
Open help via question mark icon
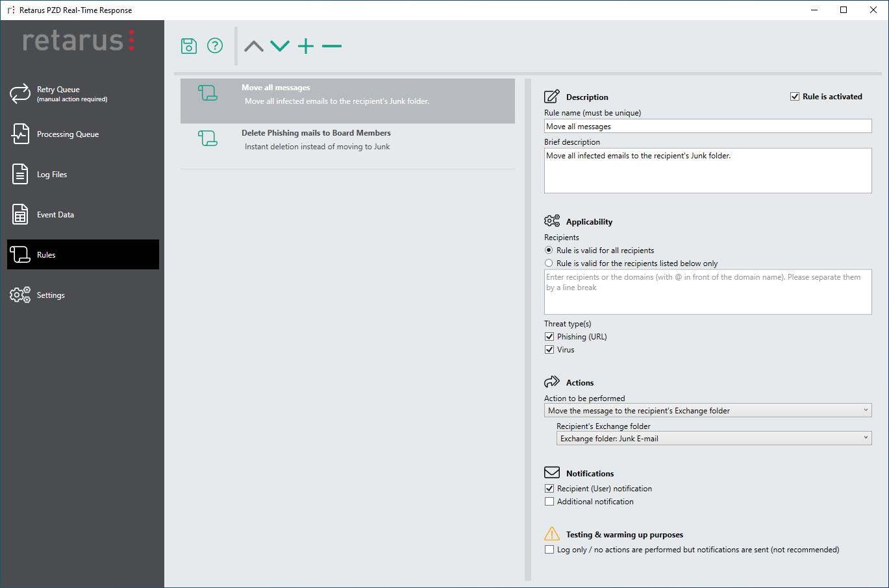click(x=215, y=45)
